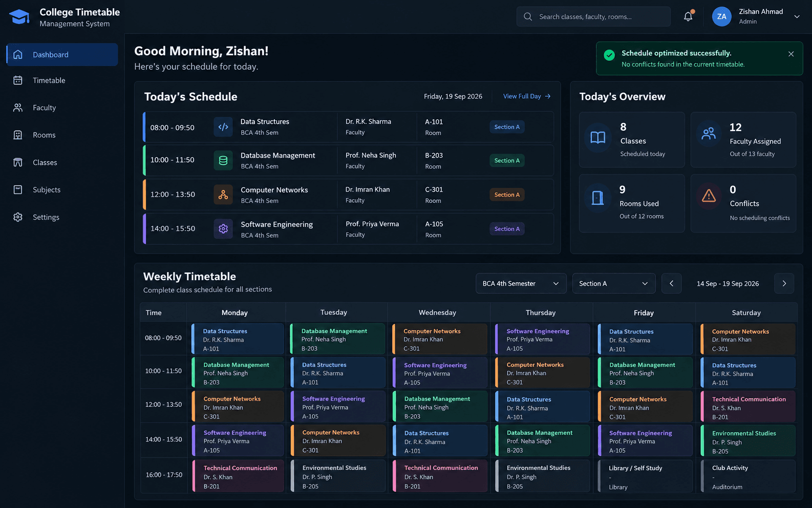Select Saturday Club Activity timetable cell
812x508 pixels.
747,476
